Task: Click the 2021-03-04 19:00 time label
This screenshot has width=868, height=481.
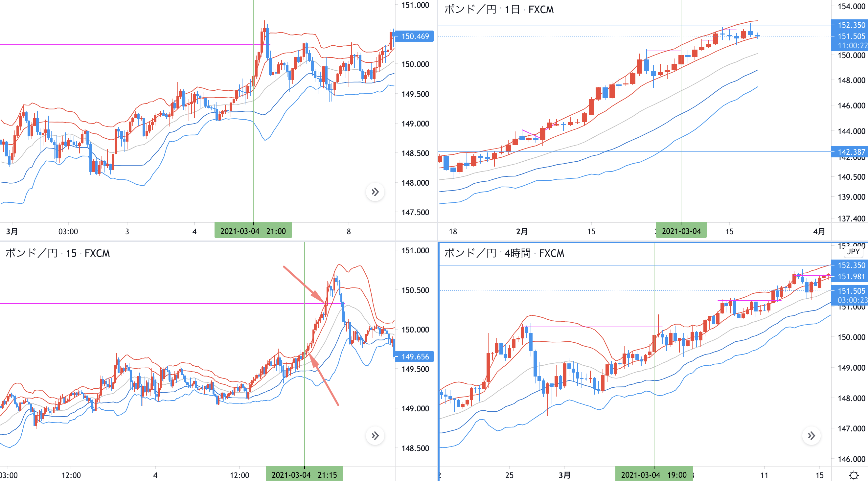Action: [x=654, y=475]
